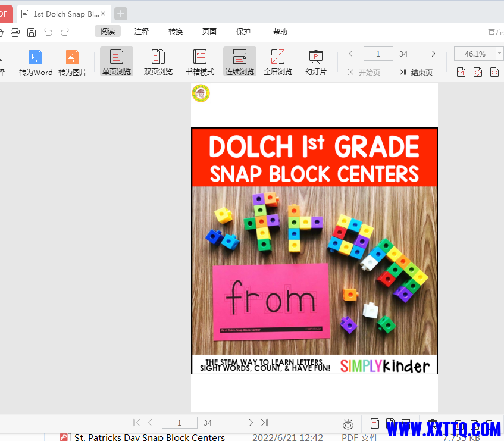
Task: Click the 46.1% zoom level field
Action: [x=475, y=54]
